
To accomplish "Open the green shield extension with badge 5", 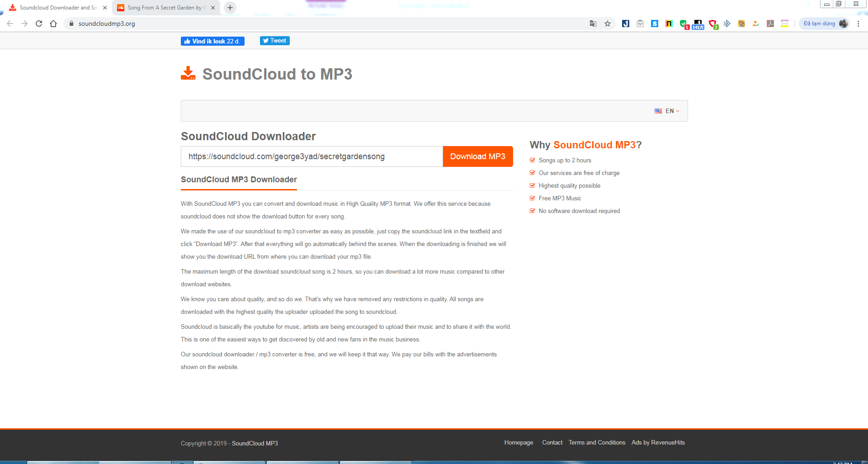I will 684,24.
